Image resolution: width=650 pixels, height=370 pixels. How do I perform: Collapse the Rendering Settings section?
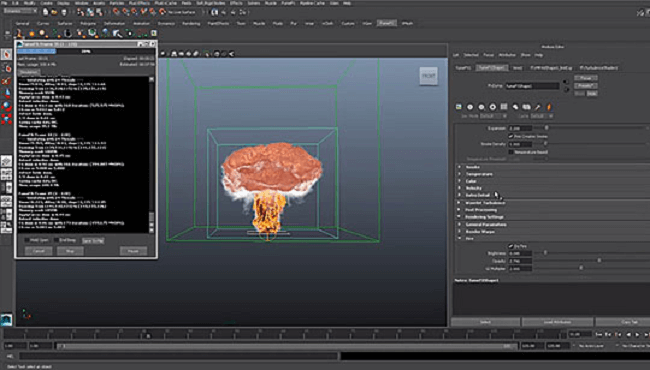coord(459,217)
